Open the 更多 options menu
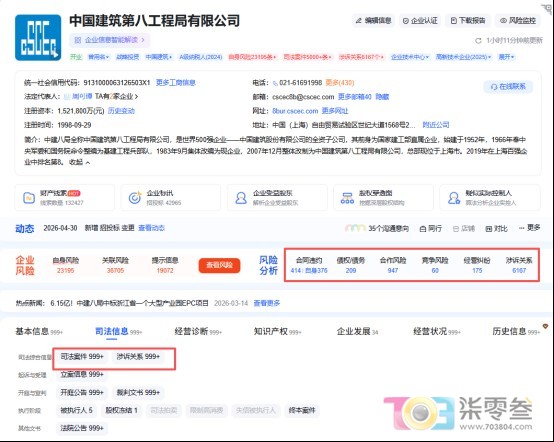The width and height of the screenshot is (554, 442). click(x=529, y=228)
